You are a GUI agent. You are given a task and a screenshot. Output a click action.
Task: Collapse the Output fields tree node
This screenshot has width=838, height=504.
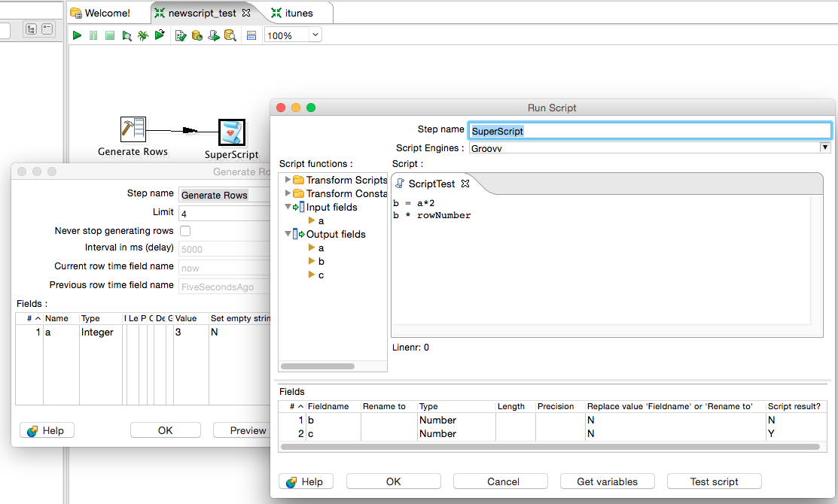tap(288, 234)
